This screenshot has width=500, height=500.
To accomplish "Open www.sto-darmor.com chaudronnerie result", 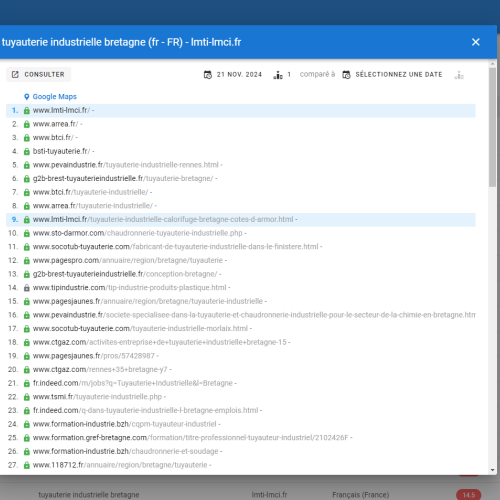I will [x=137, y=233].
